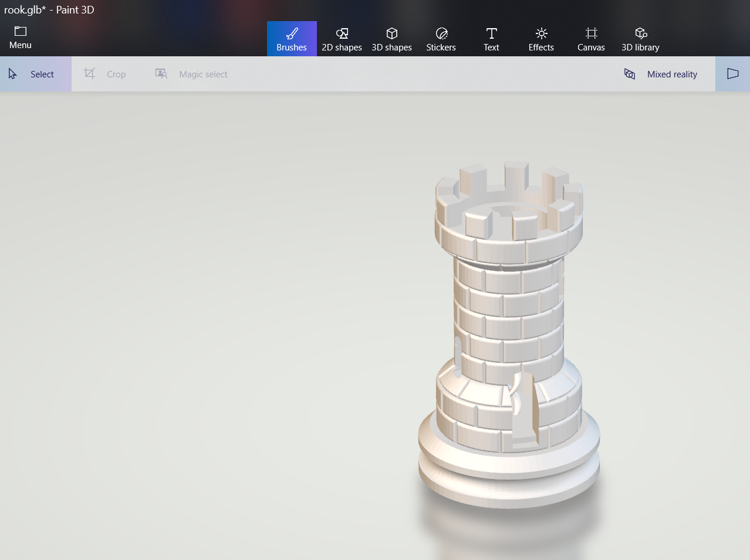Choose the Text tool
This screenshot has width=750, height=560.
click(491, 39)
